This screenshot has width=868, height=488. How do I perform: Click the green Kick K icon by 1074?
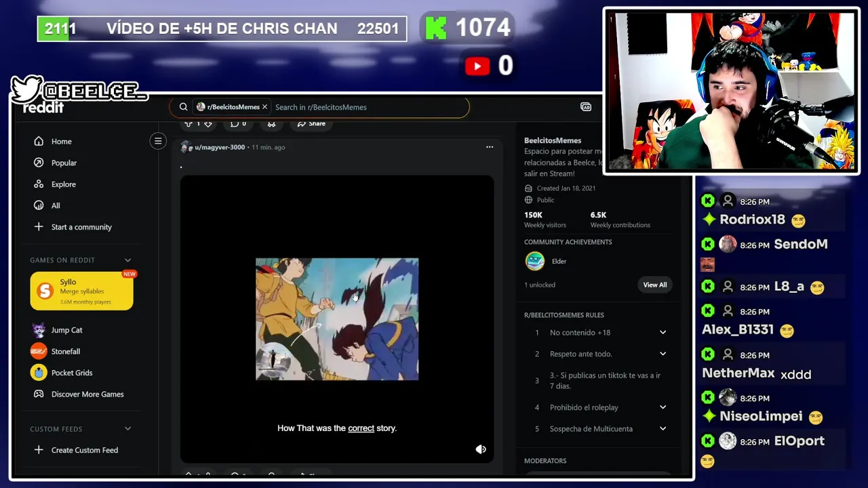436,28
